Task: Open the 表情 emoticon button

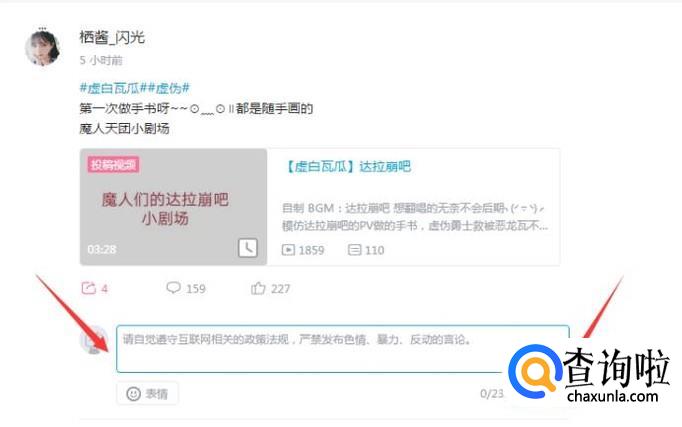Action: click(147, 393)
